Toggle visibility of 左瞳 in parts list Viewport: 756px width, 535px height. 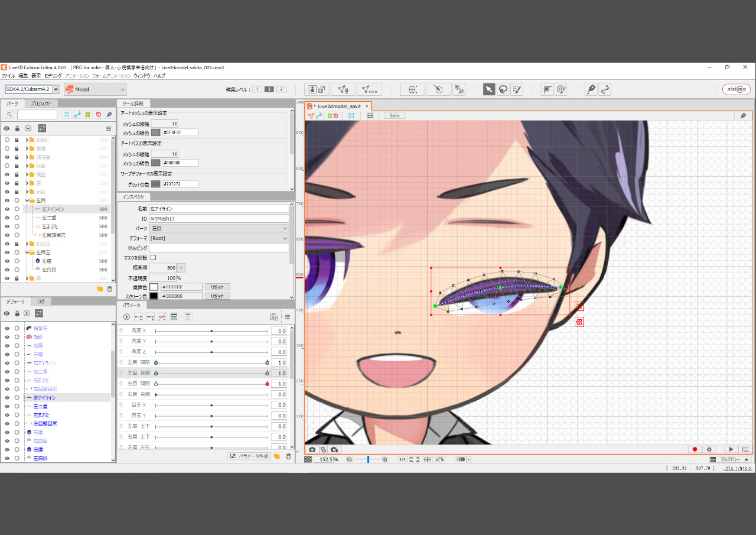(x=7, y=261)
